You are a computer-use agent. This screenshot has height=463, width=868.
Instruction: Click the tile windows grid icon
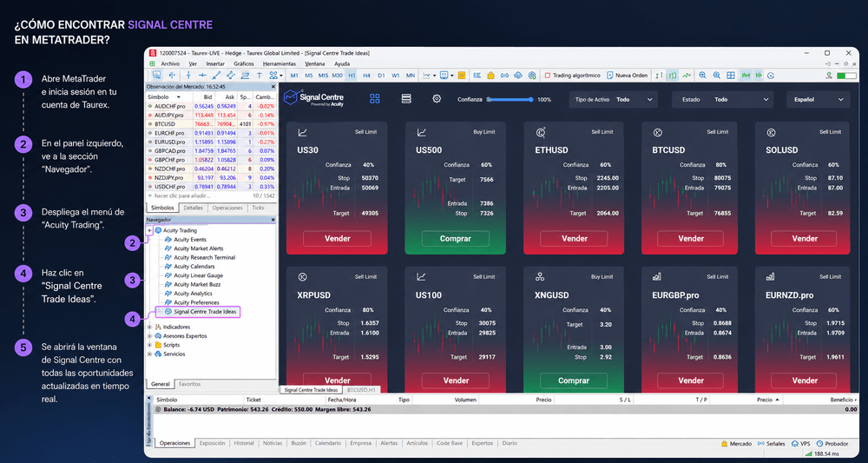(731, 76)
